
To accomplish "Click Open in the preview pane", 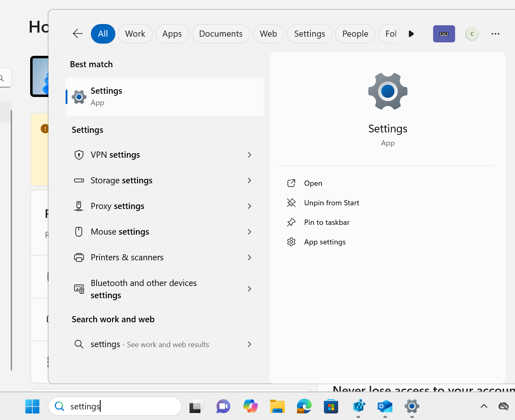I will (x=313, y=183).
